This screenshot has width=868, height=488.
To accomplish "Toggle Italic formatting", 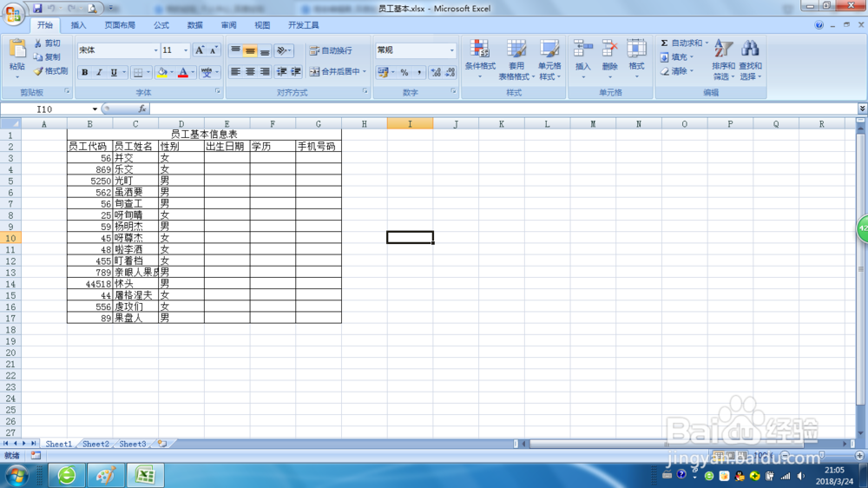I will point(99,73).
